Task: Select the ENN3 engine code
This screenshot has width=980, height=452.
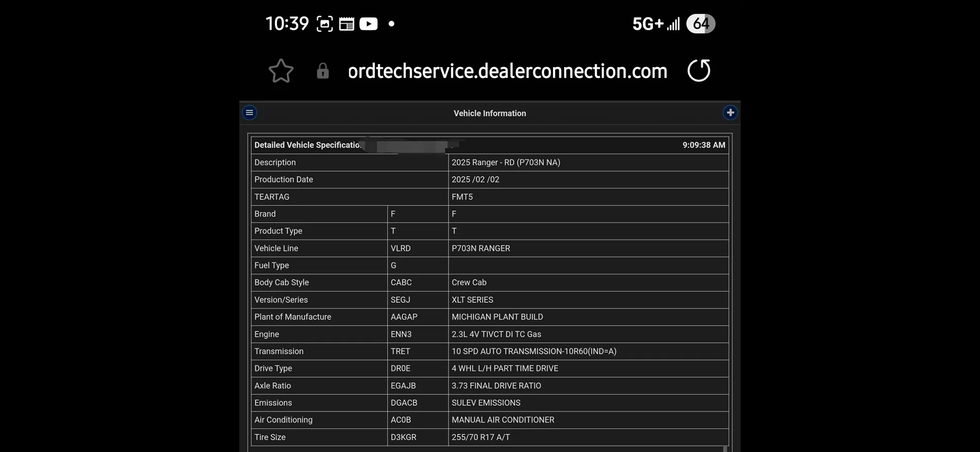Action: 401,334
